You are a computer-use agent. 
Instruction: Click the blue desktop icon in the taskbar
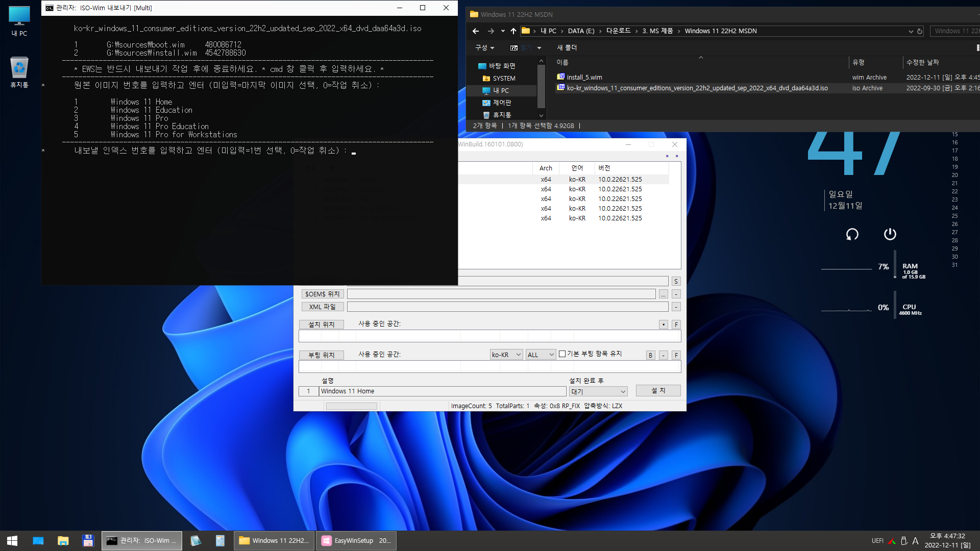tap(38, 541)
